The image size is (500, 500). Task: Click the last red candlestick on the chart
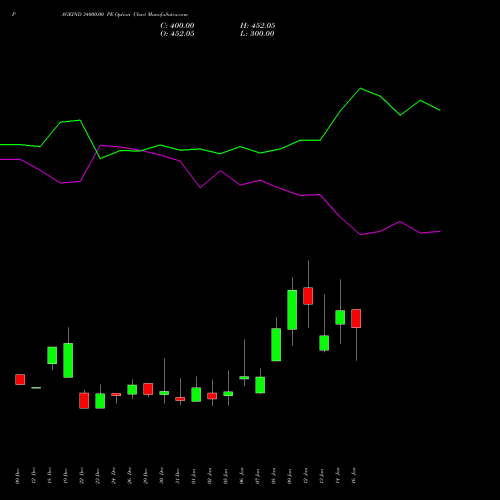[356, 318]
